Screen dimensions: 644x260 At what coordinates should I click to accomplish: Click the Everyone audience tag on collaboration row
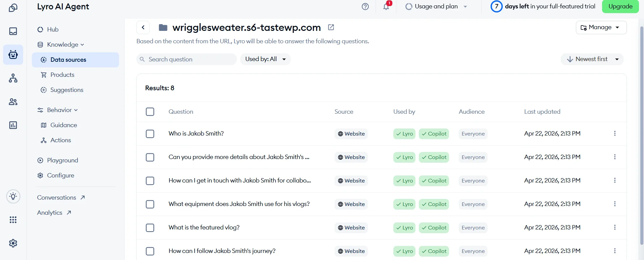pyautogui.click(x=473, y=181)
